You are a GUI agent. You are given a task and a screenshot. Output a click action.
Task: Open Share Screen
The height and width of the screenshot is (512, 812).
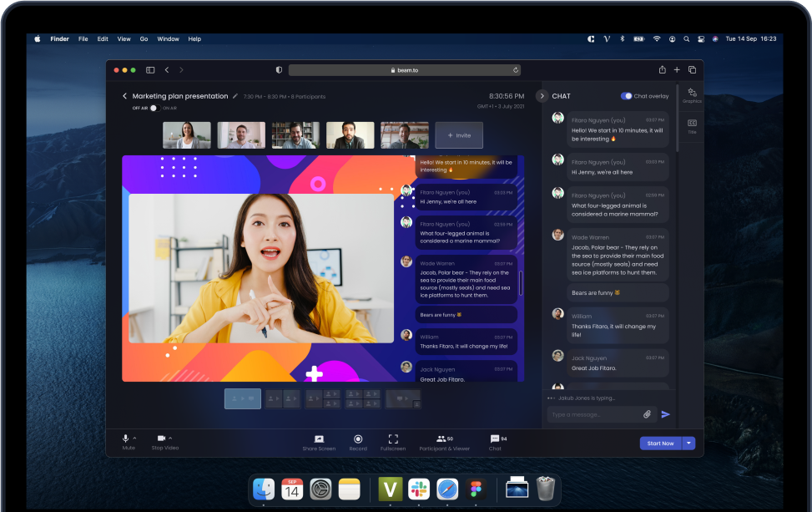(x=319, y=443)
